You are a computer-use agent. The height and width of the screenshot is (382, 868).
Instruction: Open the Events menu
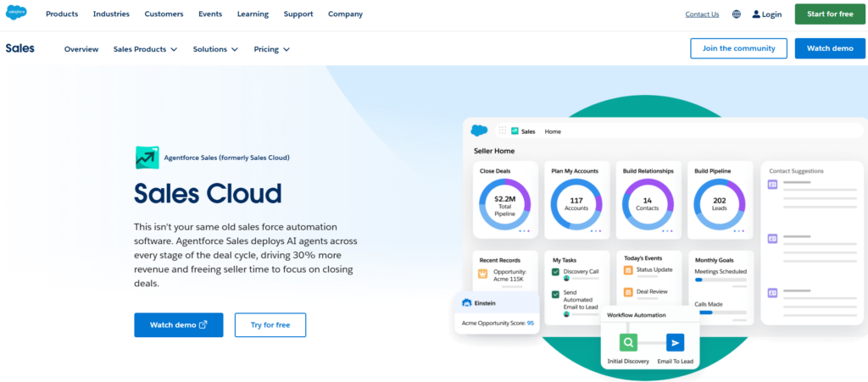[x=210, y=14]
